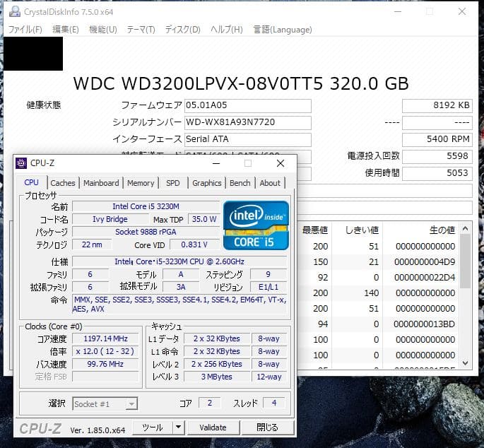
Task: Click the Max TDP value 35.0 W
Action: [204, 219]
